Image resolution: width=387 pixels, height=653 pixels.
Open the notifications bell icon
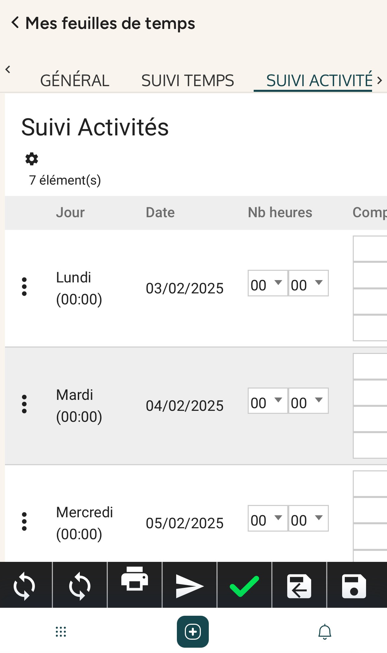[x=325, y=632]
